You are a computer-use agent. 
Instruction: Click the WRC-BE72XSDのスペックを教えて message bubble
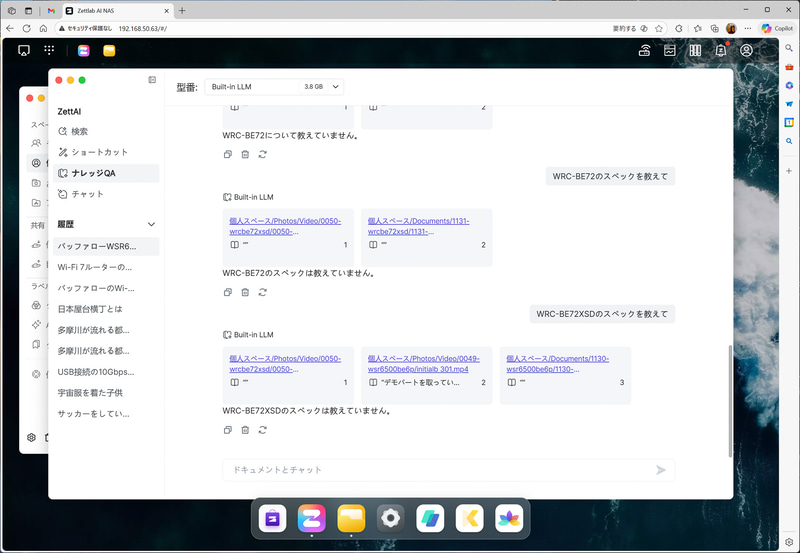(602, 314)
